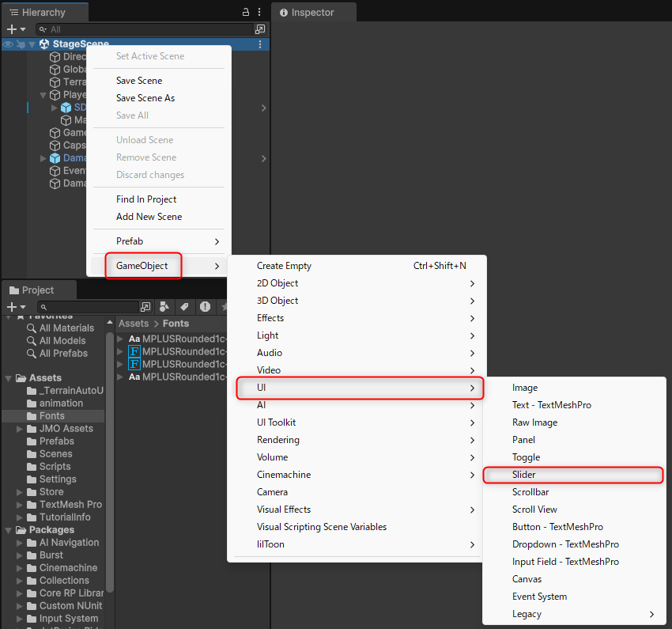
Task: Open the StageScene row three-dot menu
Action: tap(260, 44)
